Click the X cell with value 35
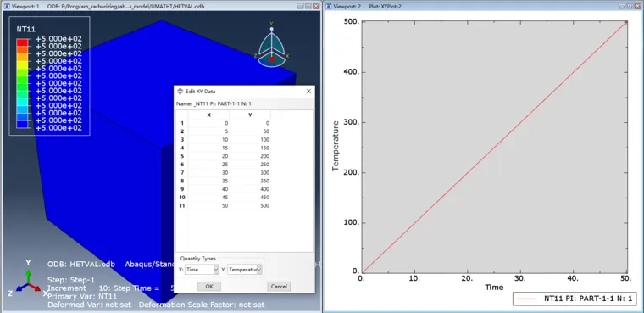The image size is (644, 313). click(x=209, y=181)
